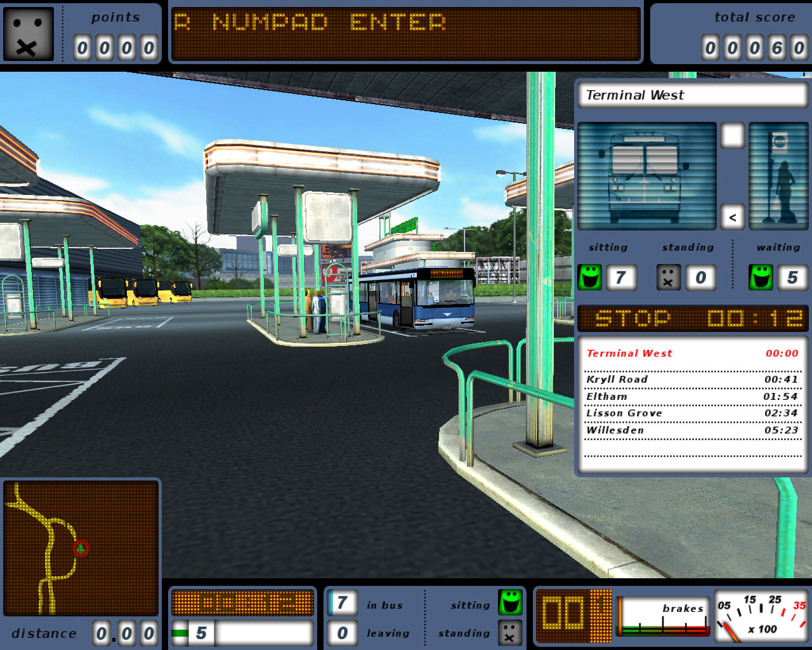Click the green smiley waiting passengers icon

(761, 277)
